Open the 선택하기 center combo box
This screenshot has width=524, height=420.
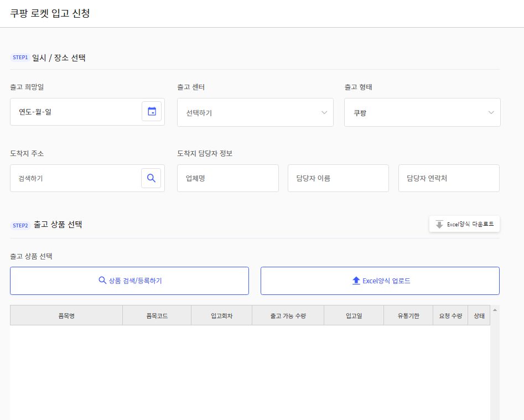255,112
